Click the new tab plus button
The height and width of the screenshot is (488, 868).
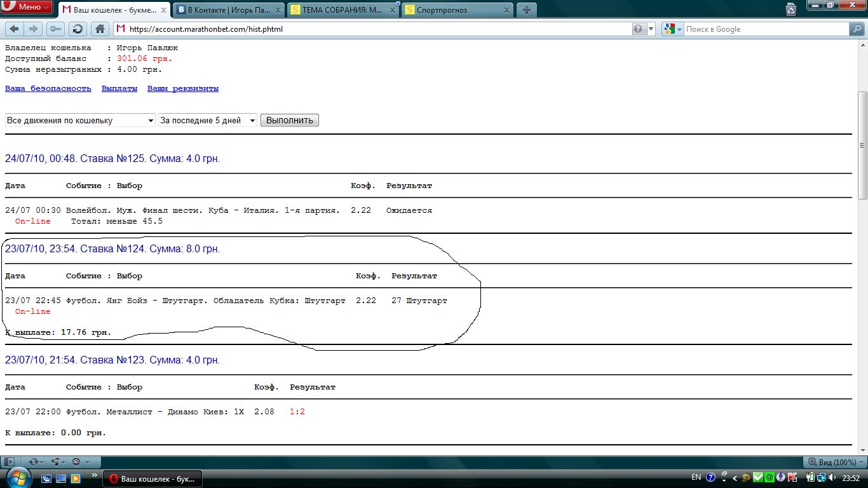click(x=526, y=10)
